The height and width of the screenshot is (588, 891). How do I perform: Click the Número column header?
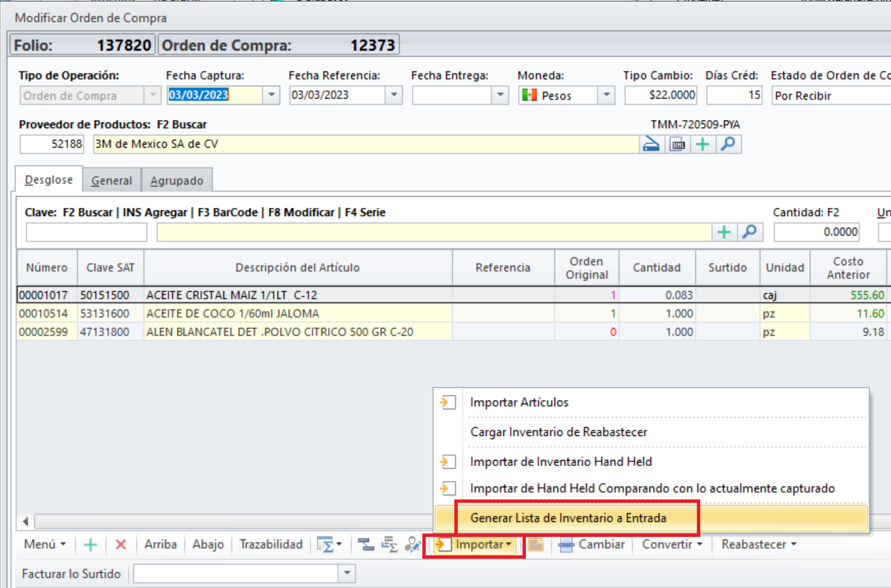(47, 268)
